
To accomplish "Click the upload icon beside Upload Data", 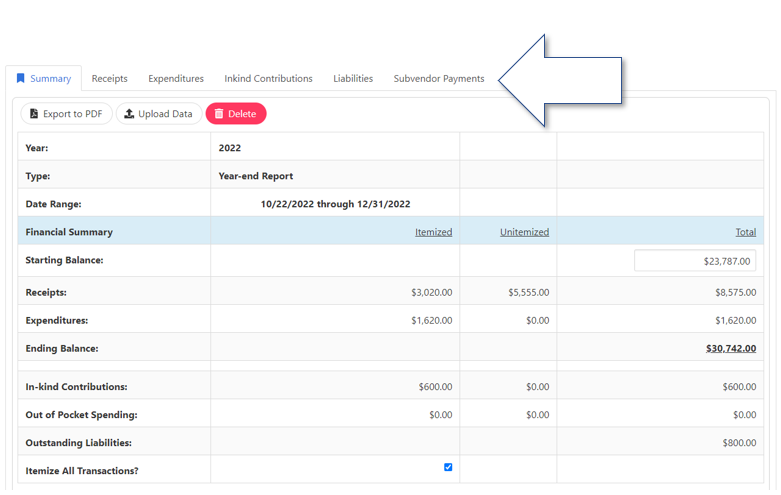I will click(129, 114).
